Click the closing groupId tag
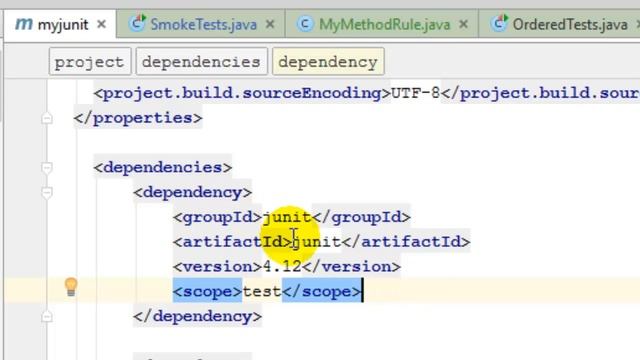640x360 pixels. [361, 217]
